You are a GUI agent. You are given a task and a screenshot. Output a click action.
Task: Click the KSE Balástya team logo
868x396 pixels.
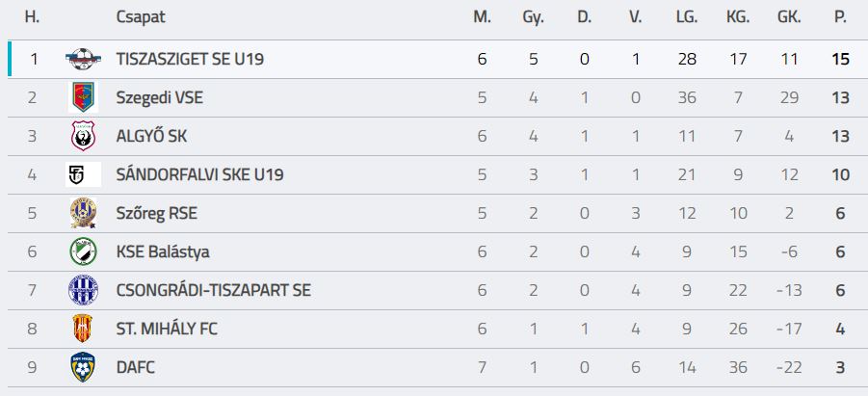tap(83, 251)
